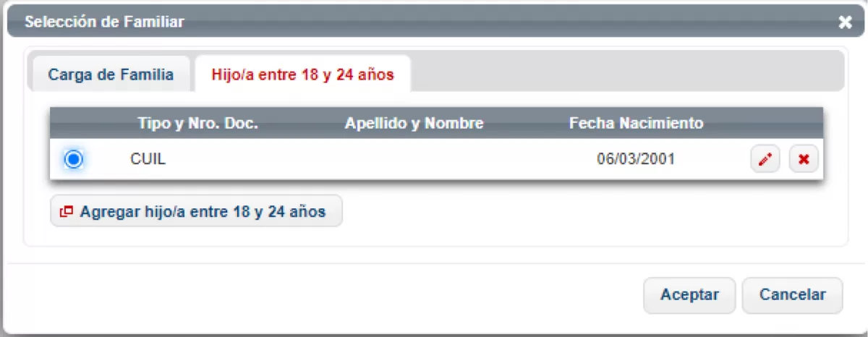The height and width of the screenshot is (337, 868).
Task: Confirm selection with Aceptar
Action: click(689, 295)
